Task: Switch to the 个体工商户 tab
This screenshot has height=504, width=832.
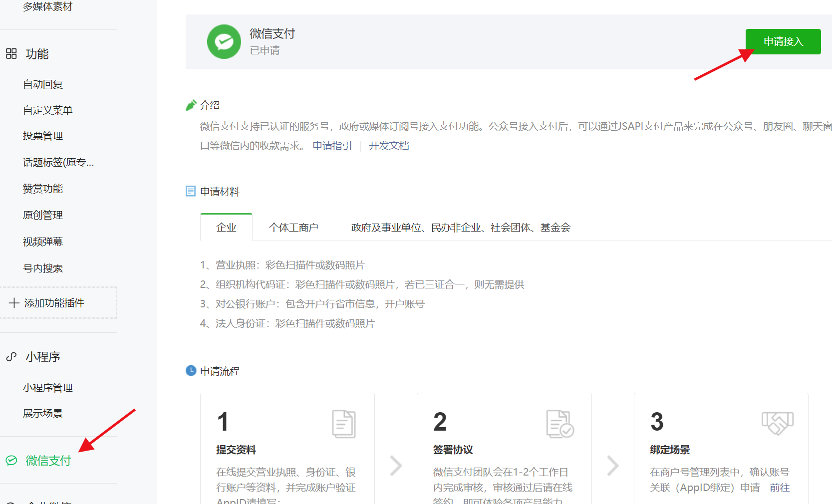Action: click(x=293, y=228)
